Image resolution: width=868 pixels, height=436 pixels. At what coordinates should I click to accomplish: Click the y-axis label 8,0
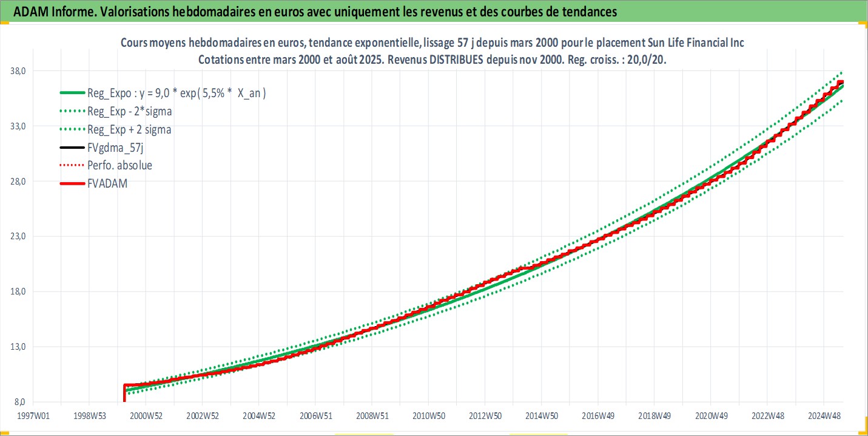(19, 402)
